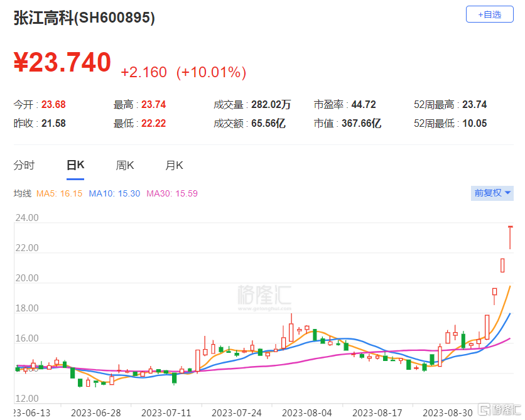525x420 pixels.
Task: Click the 2023-07-24 date label
Action: point(236,412)
